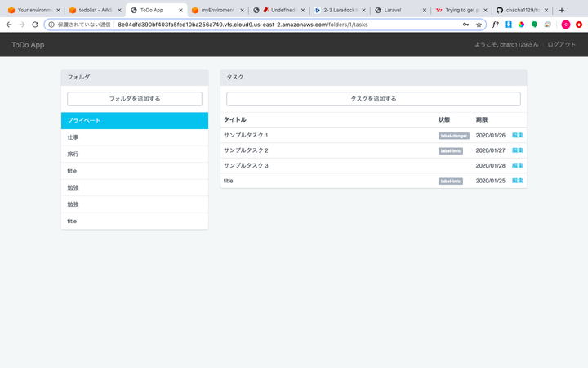The width and height of the screenshot is (588, 368).
Task: Click the f? extension icon
Action: [496, 25]
